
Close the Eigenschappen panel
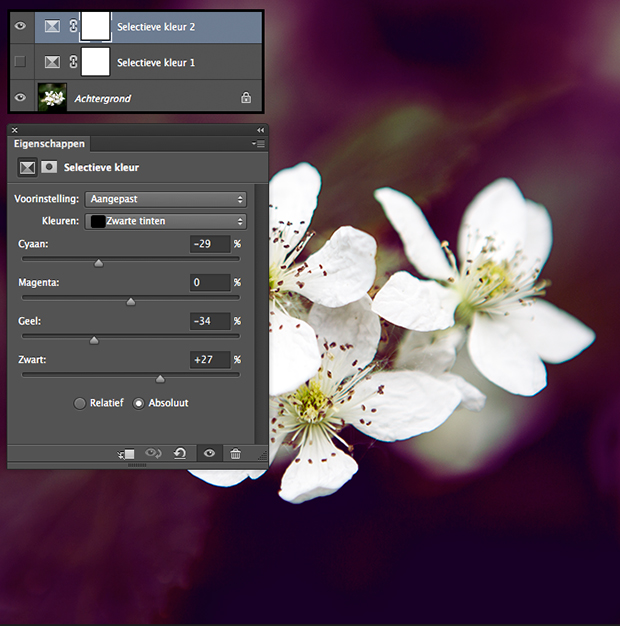tap(15, 130)
